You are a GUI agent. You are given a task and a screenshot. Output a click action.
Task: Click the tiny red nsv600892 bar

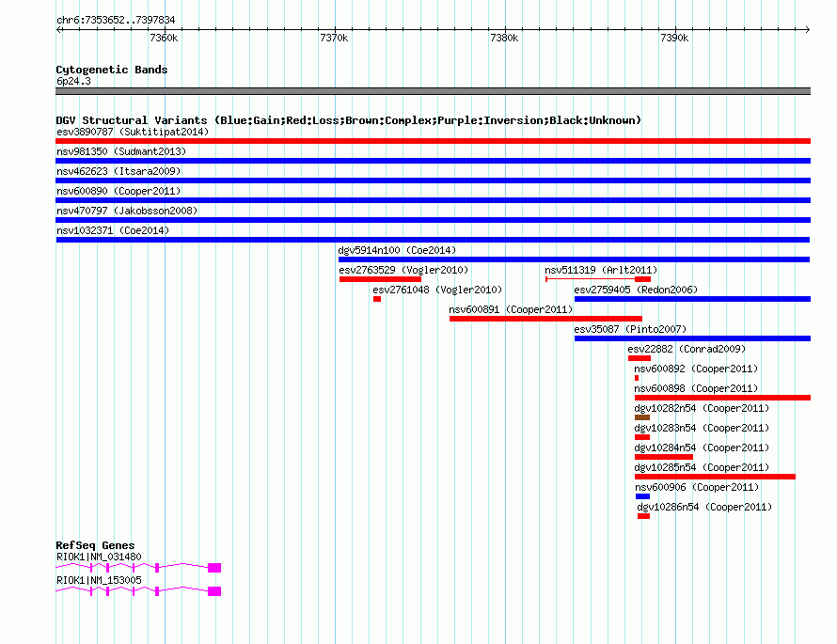(x=637, y=378)
